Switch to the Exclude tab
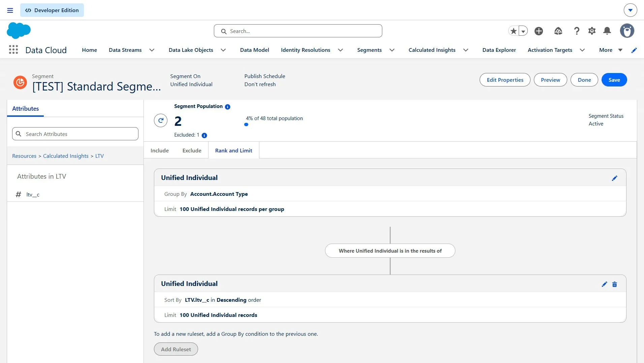 pyautogui.click(x=192, y=150)
